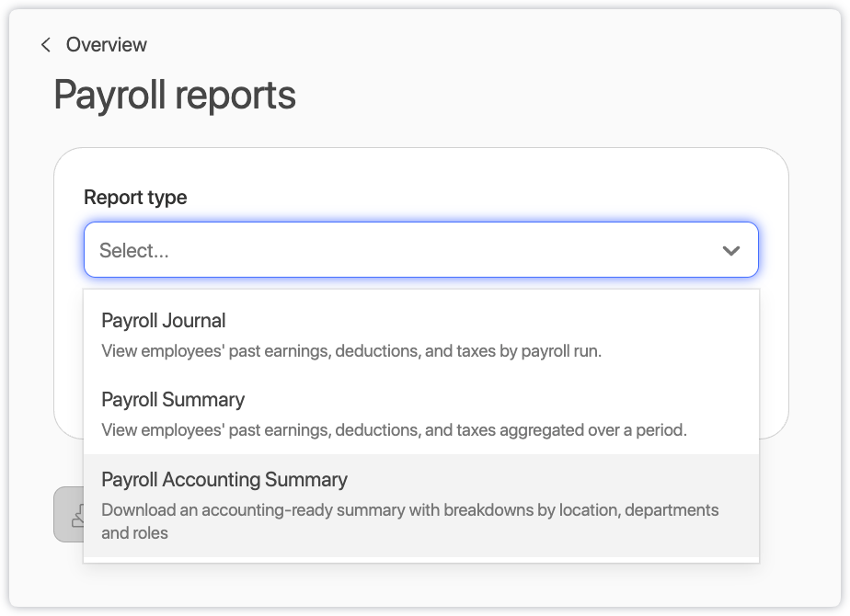The width and height of the screenshot is (850, 616).
Task: Go back to the Overview page
Action: click(x=106, y=45)
